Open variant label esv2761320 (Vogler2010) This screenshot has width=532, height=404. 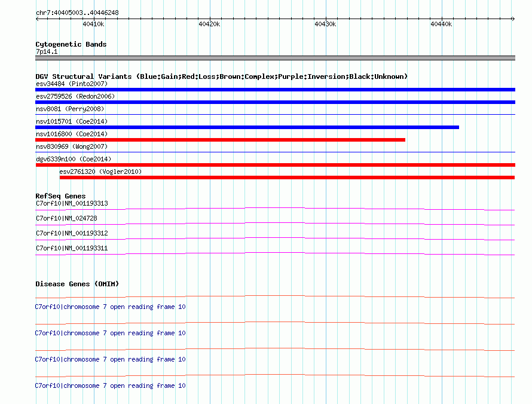100,172
